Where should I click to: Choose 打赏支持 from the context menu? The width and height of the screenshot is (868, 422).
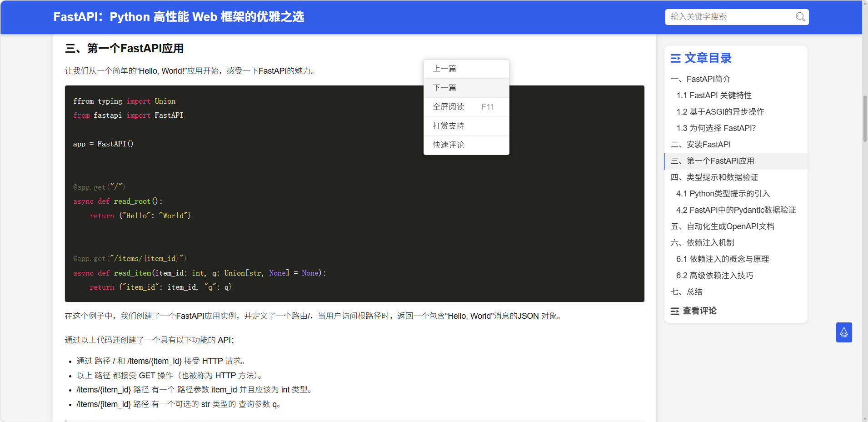coord(466,126)
